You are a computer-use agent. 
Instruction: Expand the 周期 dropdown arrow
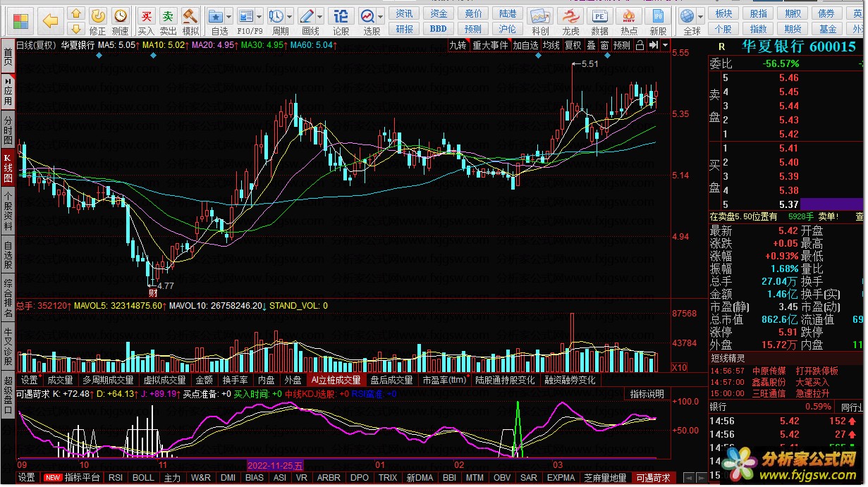point(290,16)
